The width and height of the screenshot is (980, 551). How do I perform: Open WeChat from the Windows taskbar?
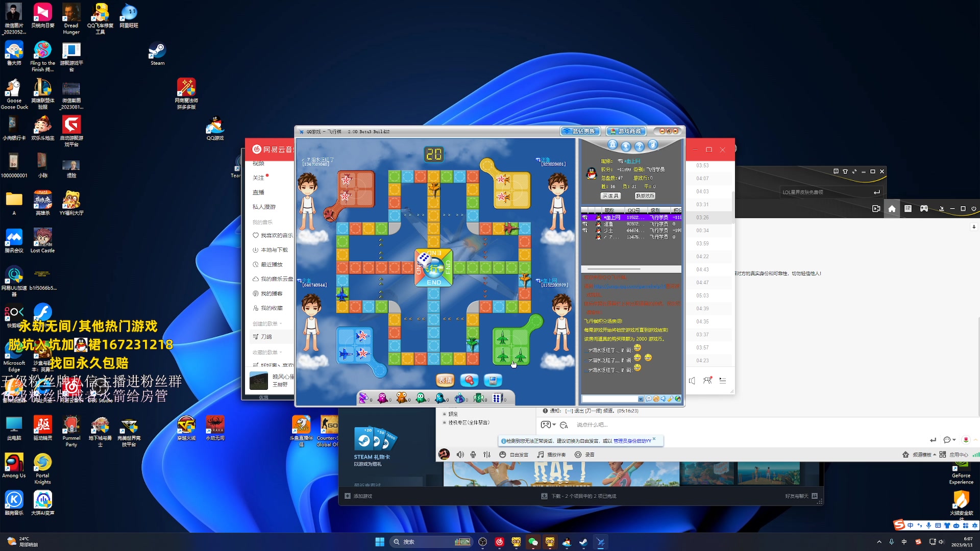tap(533, 542)
